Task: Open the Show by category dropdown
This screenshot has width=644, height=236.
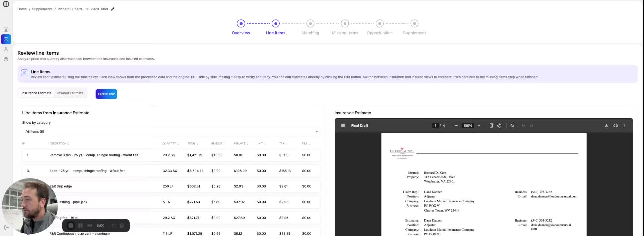Action: point(171,132)
